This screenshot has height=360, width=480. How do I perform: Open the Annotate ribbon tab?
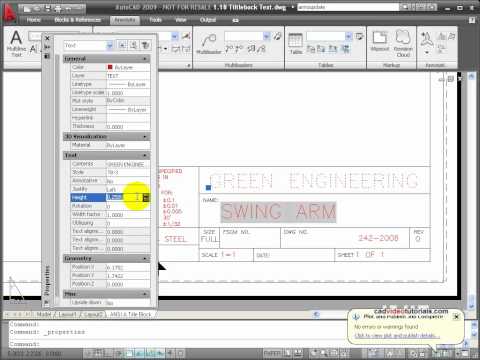click(x=125, y=20)
